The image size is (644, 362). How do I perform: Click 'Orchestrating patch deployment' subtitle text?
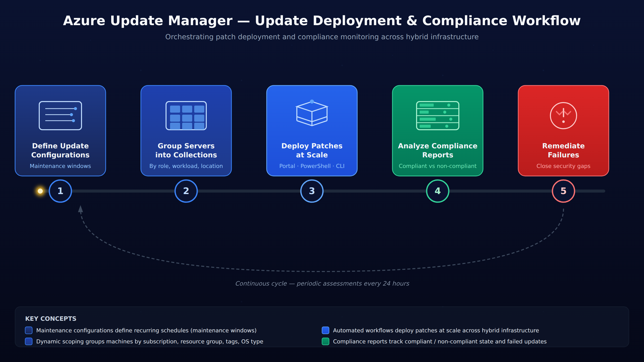[322, 37]
